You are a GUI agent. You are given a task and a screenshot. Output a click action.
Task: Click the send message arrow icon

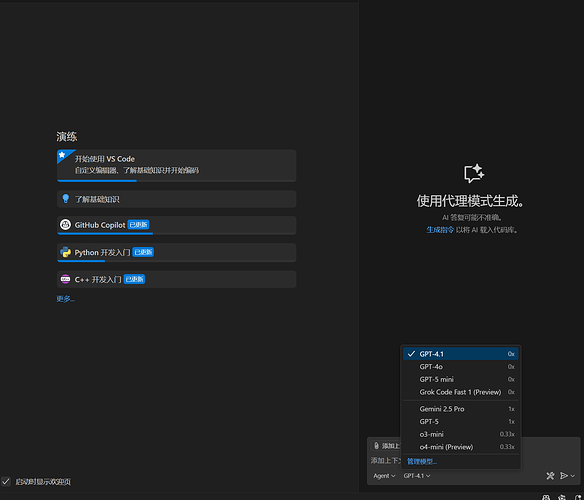click(x=564, y=476)
